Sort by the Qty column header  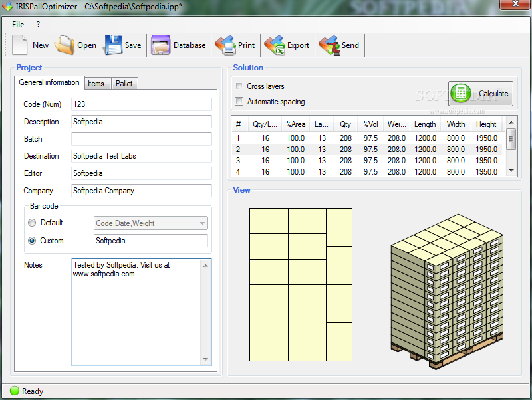[345, 124]
